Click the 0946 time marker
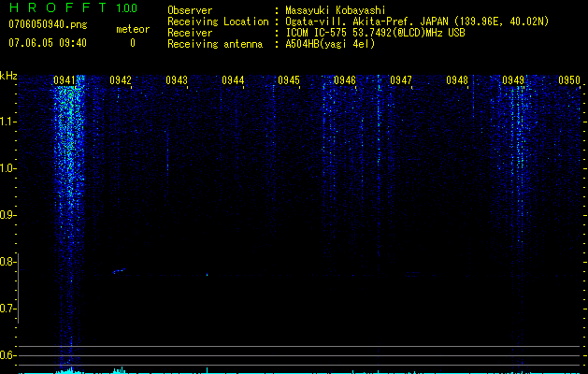This screenshot has height=374, width=588. pos(345,80)
